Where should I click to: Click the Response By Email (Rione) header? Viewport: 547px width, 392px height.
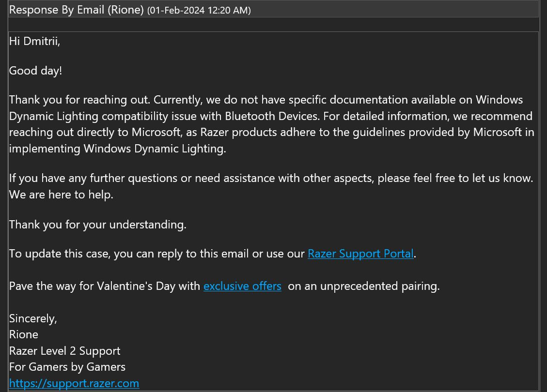(x=77, y=10)
